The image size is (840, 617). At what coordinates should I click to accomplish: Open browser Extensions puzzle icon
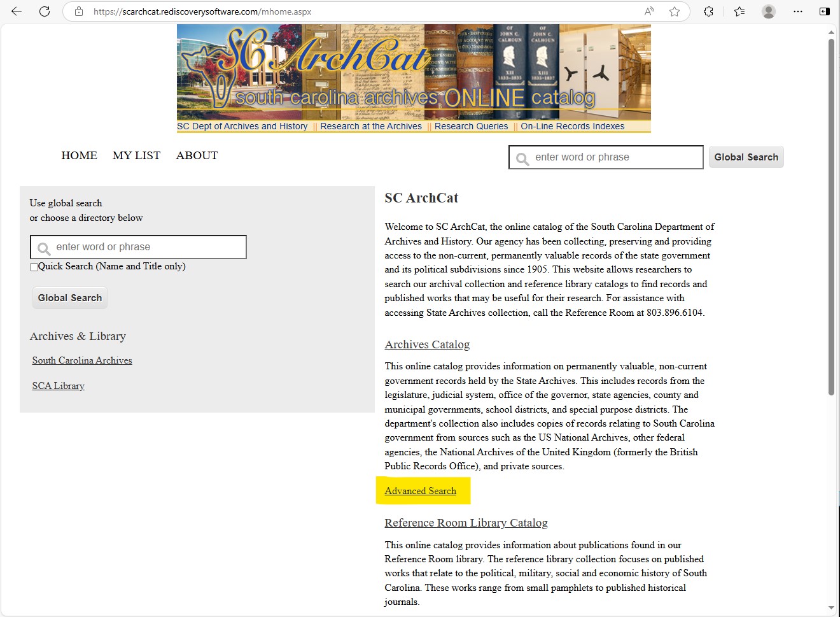708,11
